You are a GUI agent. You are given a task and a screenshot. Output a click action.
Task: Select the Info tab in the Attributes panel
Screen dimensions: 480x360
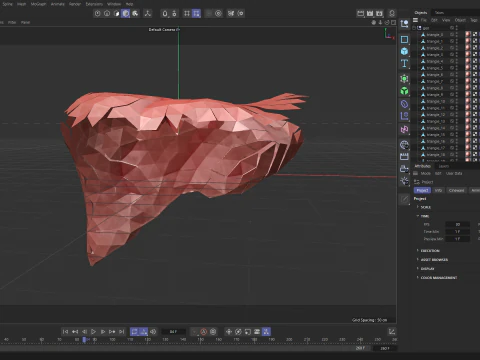(438, 190)
